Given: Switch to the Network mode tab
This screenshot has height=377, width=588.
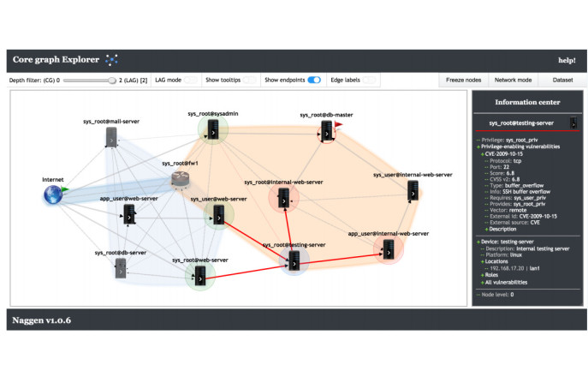Looking at the screenshot, I should click(x=513, y=80).
